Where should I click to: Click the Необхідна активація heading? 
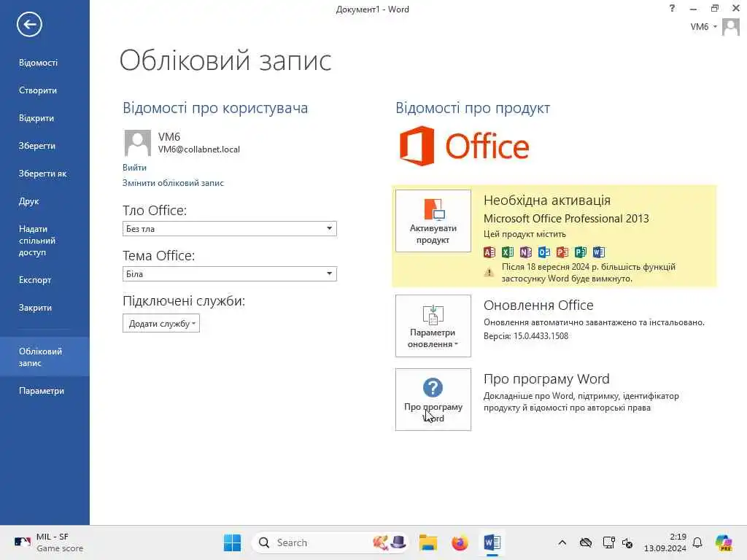547,201
